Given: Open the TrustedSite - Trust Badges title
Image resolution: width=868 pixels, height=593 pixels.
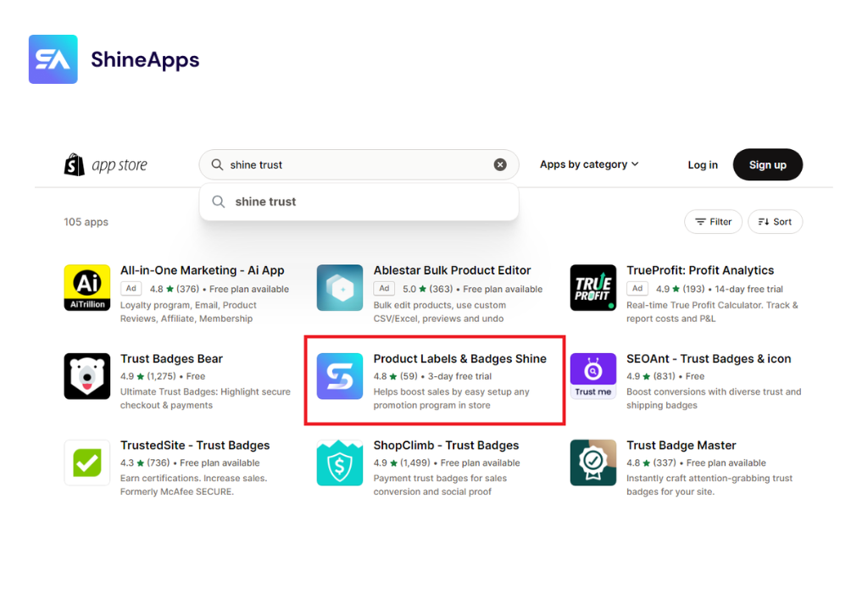Looking at the screenshot, I should 195,446.
